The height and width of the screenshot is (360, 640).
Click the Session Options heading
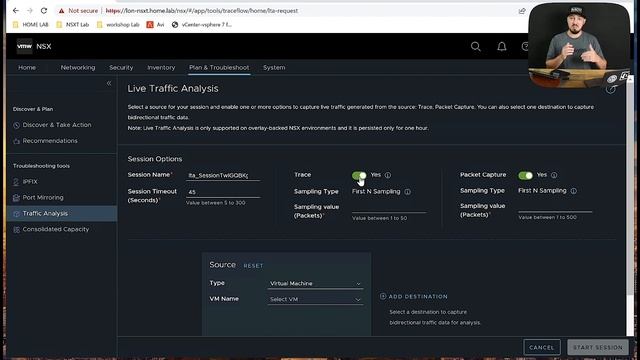pos(155,159)
